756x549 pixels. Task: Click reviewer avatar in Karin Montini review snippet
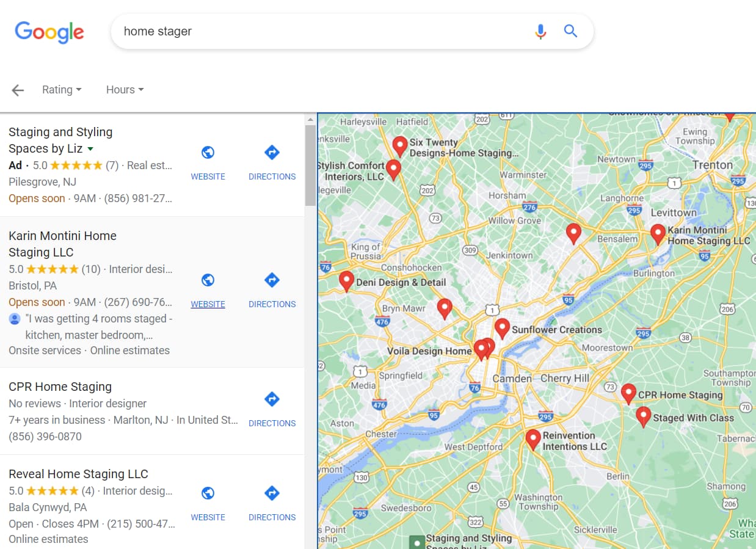click(15, 319)
